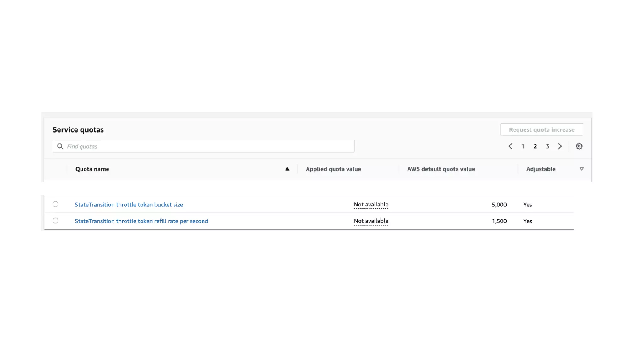Click Request quota increase button

pos(541,129)
